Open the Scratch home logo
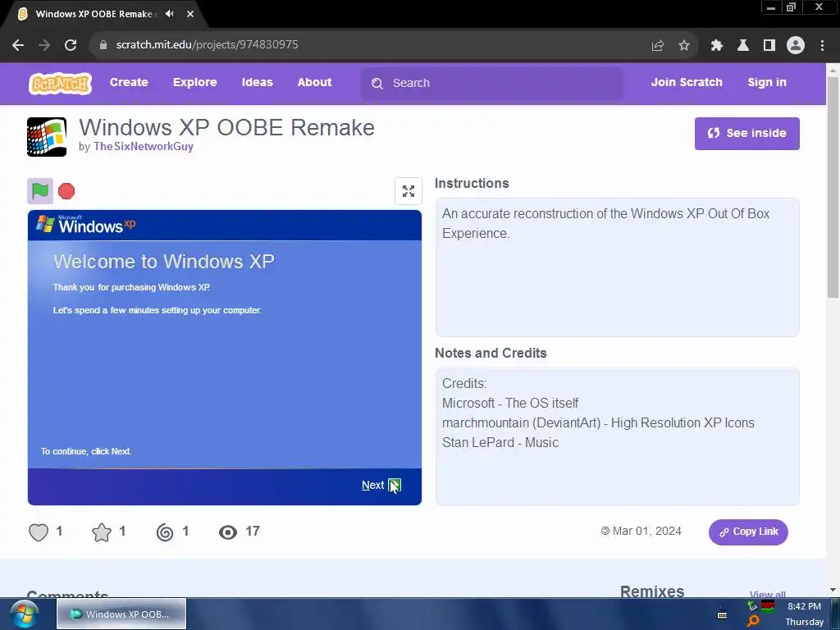Image resolution: width=840 pixels, height=630 pixels. coord(60,84)
